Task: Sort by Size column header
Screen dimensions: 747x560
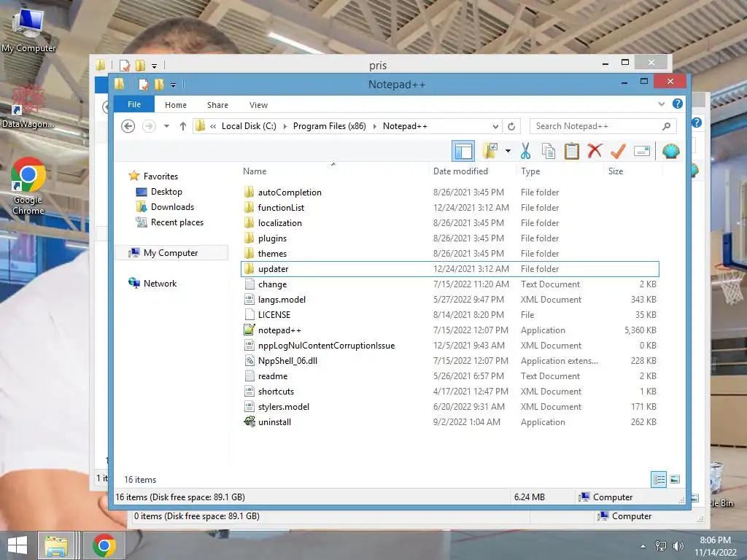Action: click(615, 171)
